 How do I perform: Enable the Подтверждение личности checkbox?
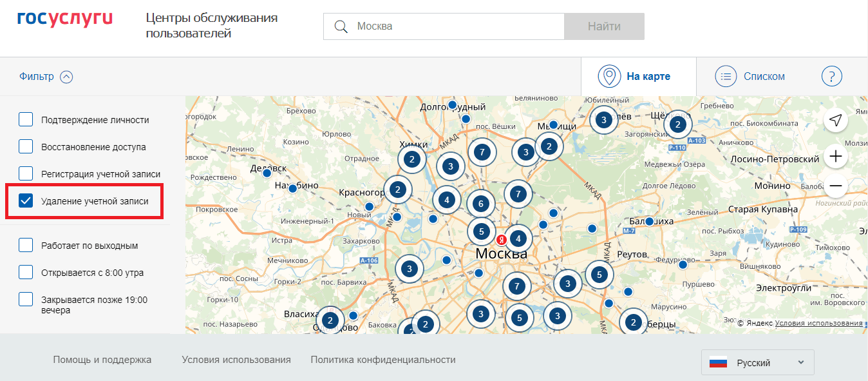(26, 120)
